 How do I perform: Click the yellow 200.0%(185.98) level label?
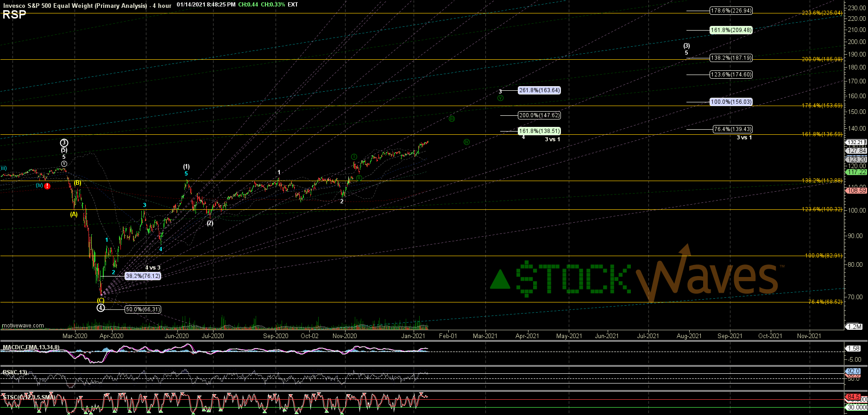pos(822,59)
